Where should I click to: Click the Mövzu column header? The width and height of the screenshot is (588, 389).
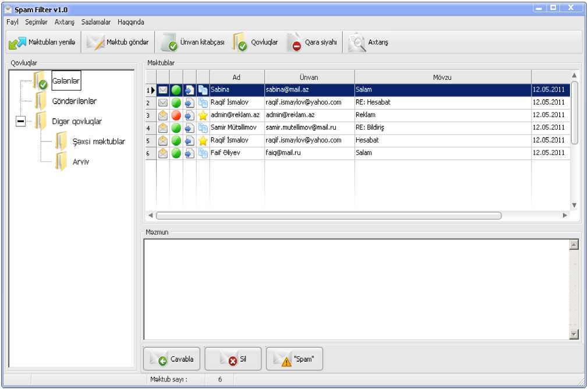[442, 77]
